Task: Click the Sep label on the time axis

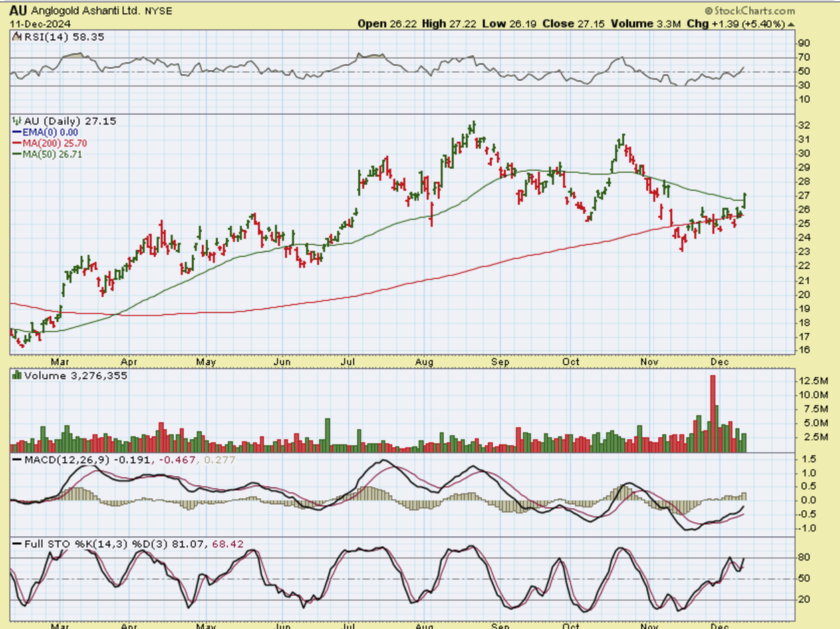Action: tap(501, 362)
